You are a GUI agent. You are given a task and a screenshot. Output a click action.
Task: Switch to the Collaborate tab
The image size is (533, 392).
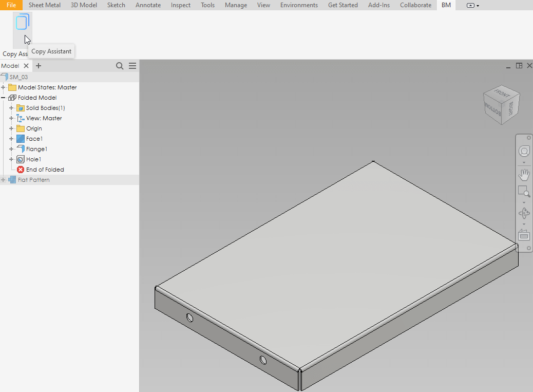[415, 5]
